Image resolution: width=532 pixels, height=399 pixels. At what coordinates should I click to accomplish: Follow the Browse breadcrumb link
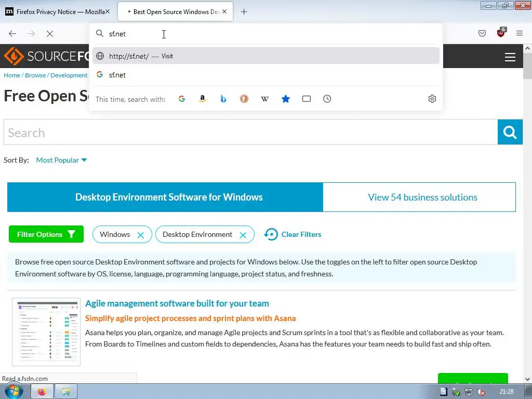tap(35, 75)
